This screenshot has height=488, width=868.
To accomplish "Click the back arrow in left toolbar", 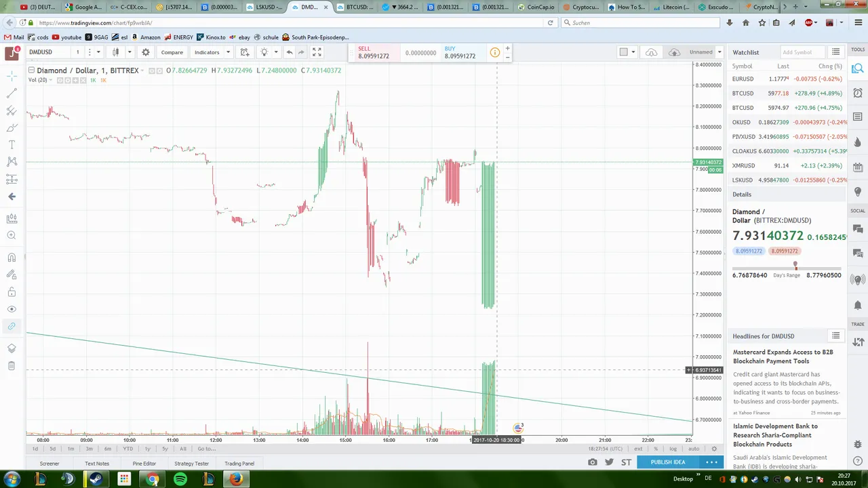I will 12,197.
